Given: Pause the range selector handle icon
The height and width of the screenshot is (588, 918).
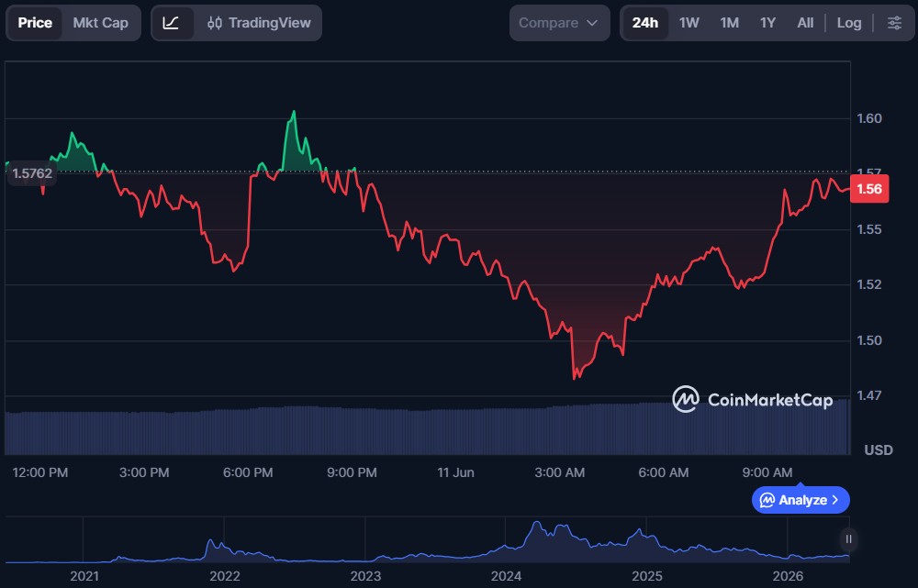Looking at the screenshot, I should point(848,538).
